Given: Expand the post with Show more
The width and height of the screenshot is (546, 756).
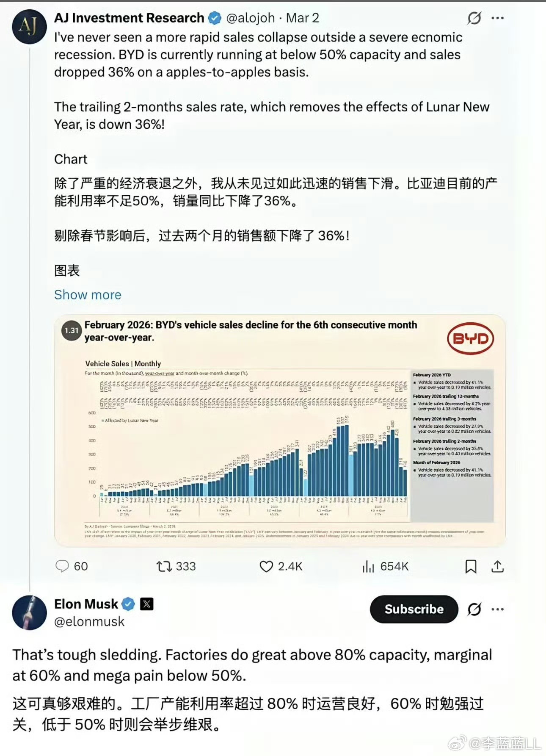Looking at the screenshot, I should tap(87, 294).
